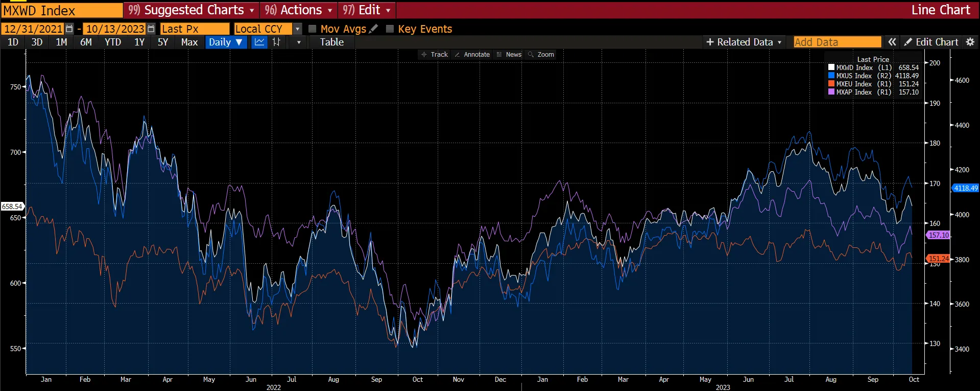The image size is (980, 391).
Task: Click the MXEU Index legend label
Action: tap(854, 84)
